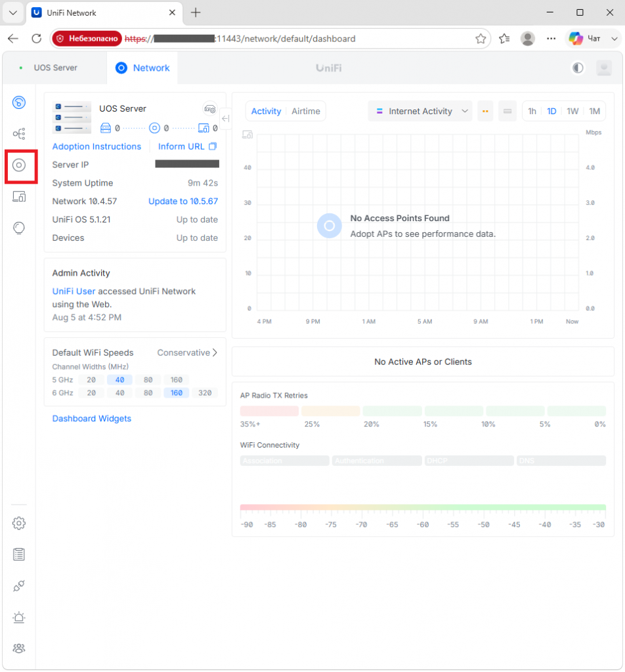Screen dimensions: 625x672
Task: Open the Alarm siren icon in the sidebar
Action: coord(19,617)
